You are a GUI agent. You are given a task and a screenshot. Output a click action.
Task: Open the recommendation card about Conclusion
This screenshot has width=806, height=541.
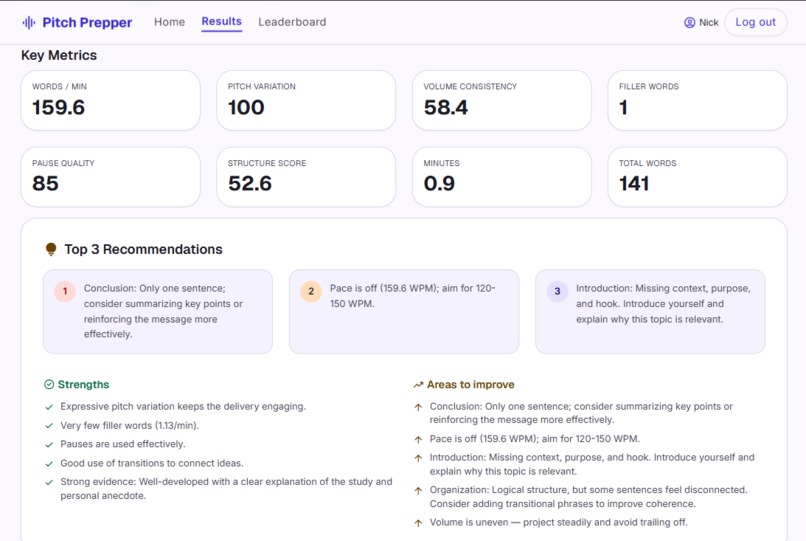tap(158, 312)
